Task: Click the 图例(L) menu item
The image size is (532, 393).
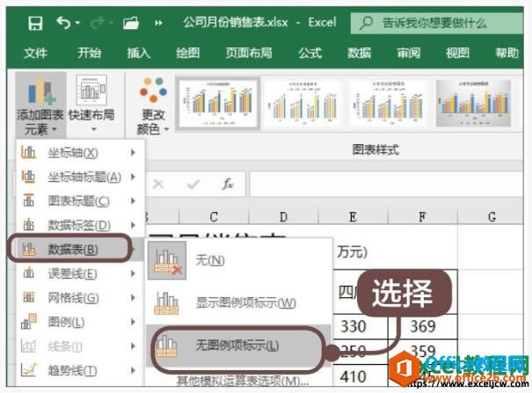Action: (x=81, y=322)
